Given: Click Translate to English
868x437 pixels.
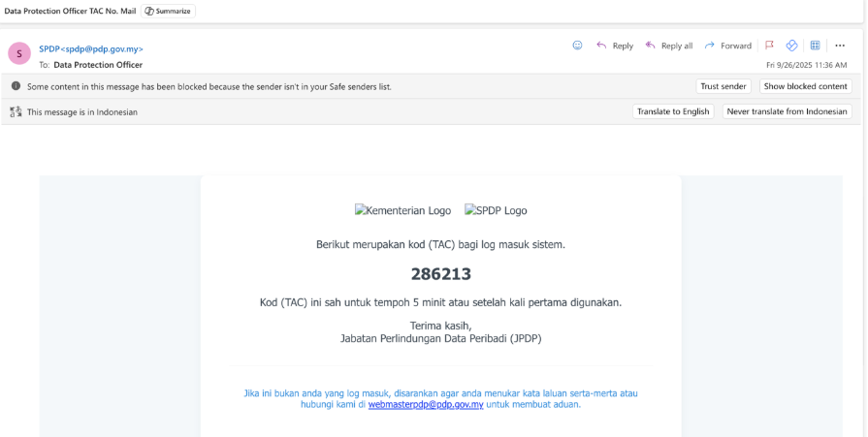Looking at the screenshot, I should click(673, 111).
